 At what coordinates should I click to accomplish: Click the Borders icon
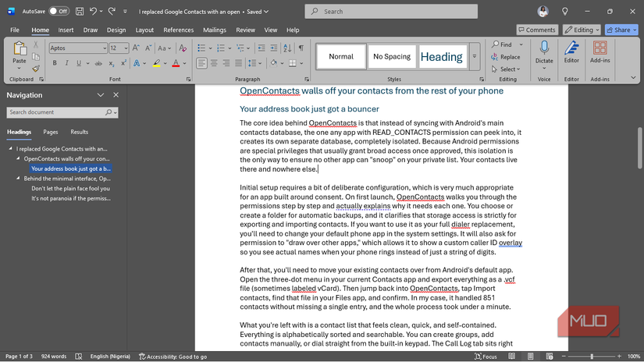(x=293, y=63)
